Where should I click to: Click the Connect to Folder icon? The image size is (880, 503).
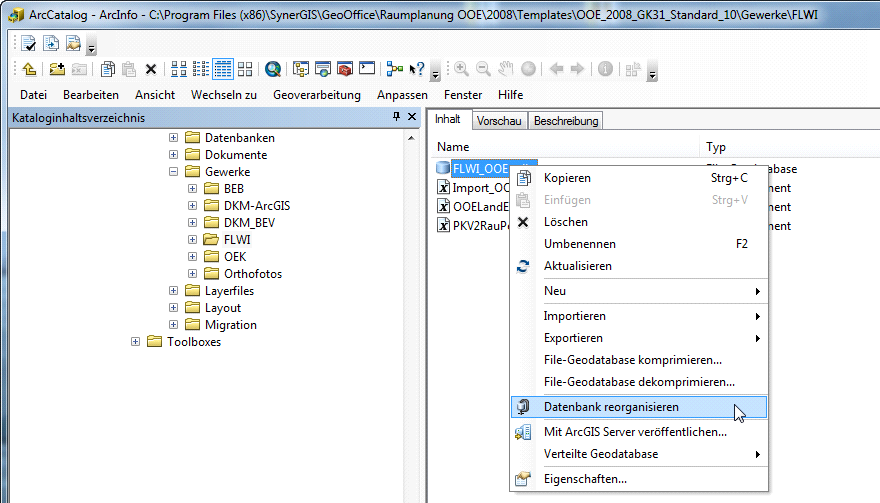coord(57,69)
